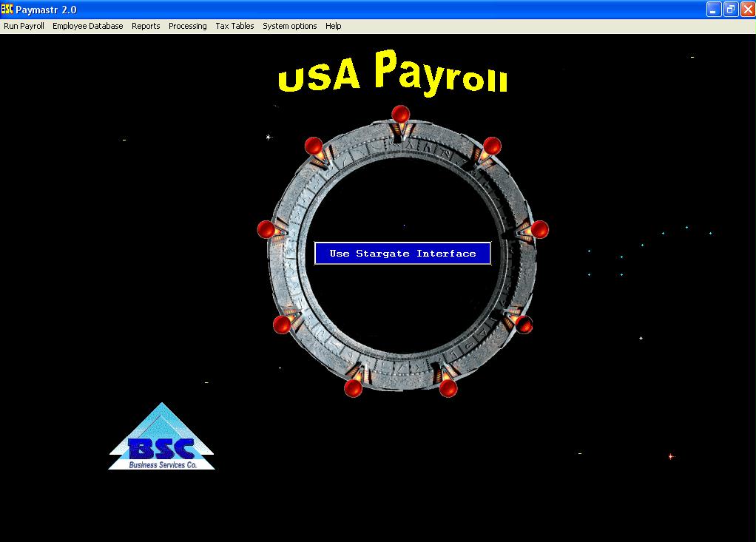Click the Use Stargate Interface button
This screenshot has width=756, height=542.
402,254
